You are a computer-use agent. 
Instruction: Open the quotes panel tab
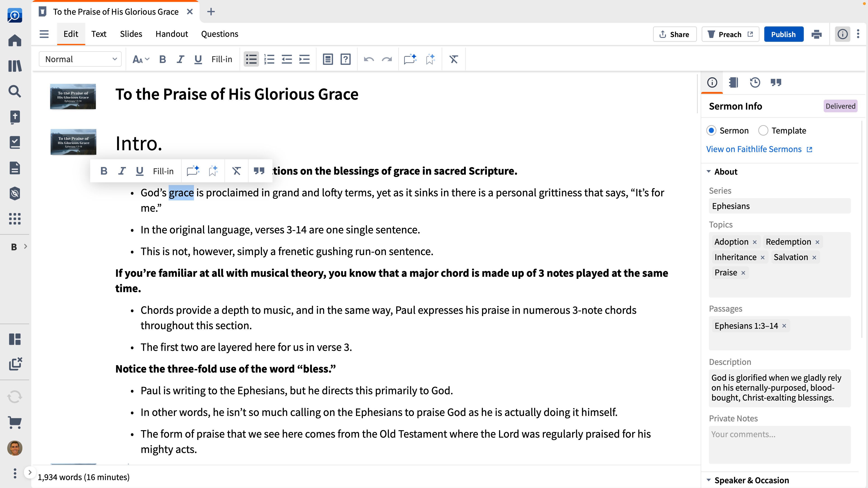(776, 82)
